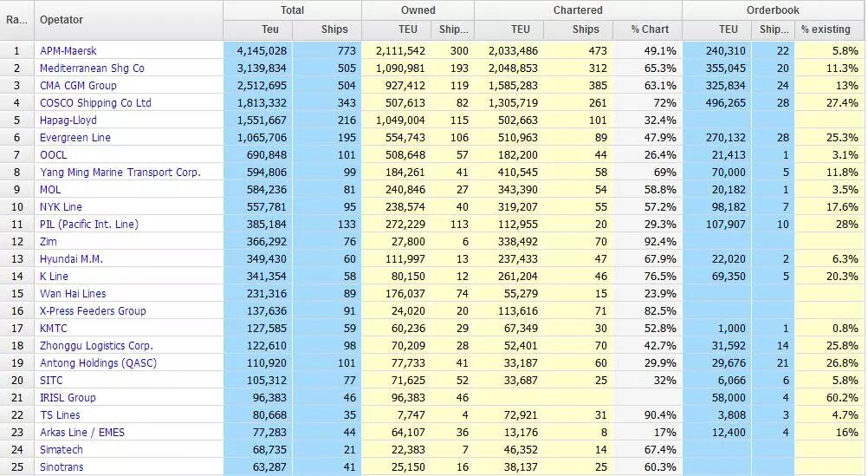Screen dimensions: 868x476
Task: Select TS Lines % Chart 90.4%
Action: tap(660, 415)
